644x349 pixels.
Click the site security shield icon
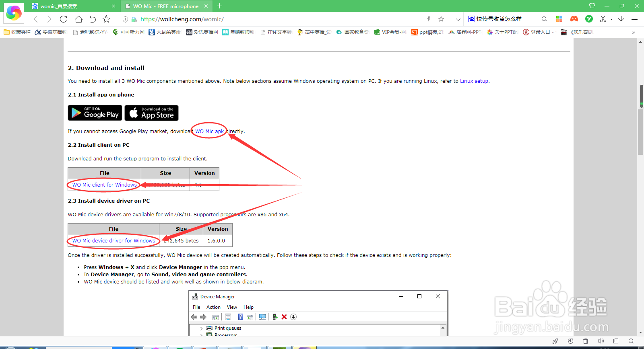pos(125,19)
